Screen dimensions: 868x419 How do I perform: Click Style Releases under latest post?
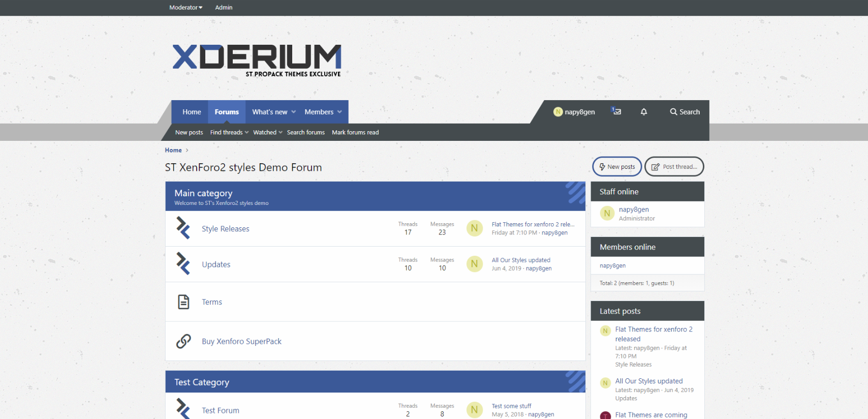pyautogui.click(x=633, y=365)
